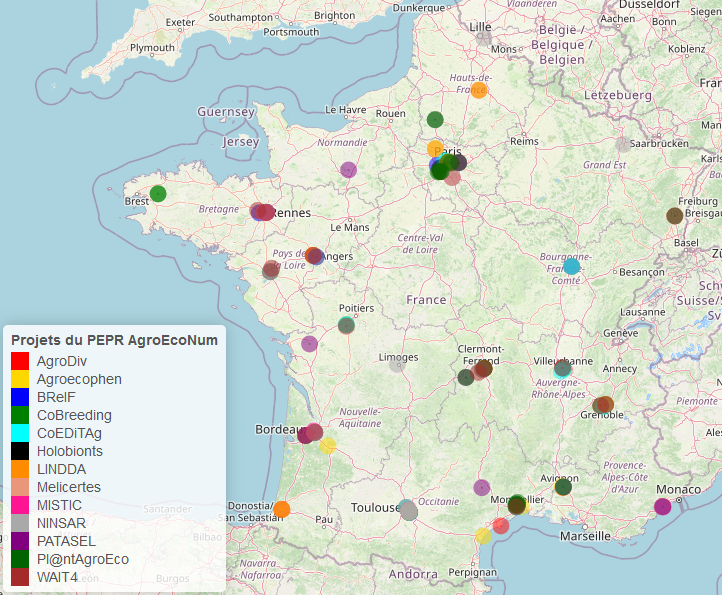
Task: Click the yellow Agroecophen legend swatch
Action: 20,379
